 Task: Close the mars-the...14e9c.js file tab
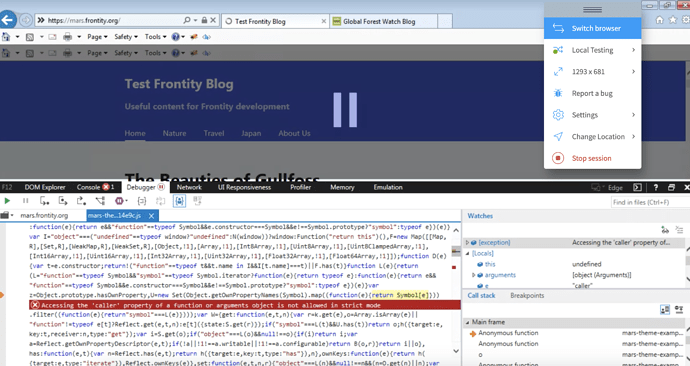pos(151,216)
